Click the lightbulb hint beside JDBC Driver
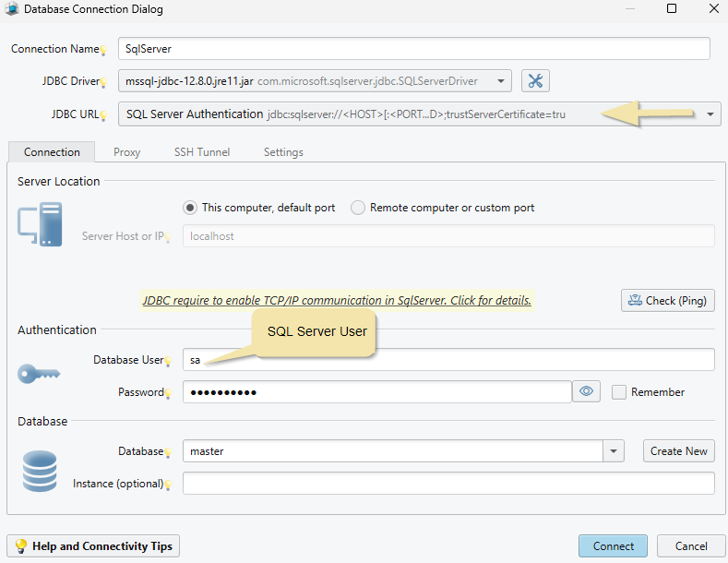This screenshot has height=563, width=728. [x=104, y=83]
